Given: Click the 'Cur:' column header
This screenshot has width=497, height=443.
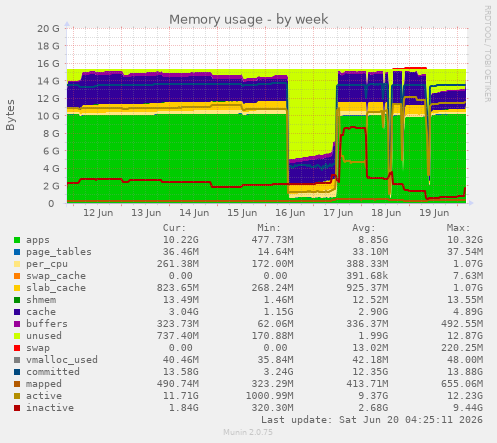Looking at the screenshot, I should click(174, 228).
